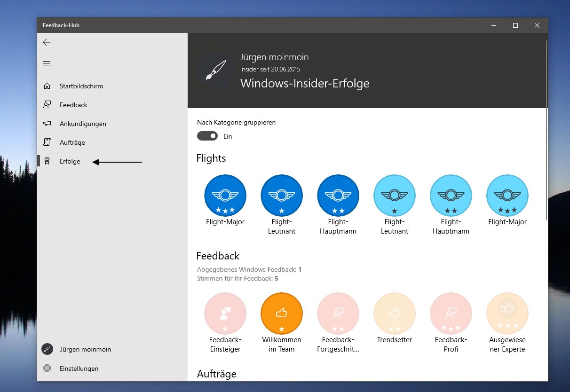Click the Flights section heading

coord(211,158)
